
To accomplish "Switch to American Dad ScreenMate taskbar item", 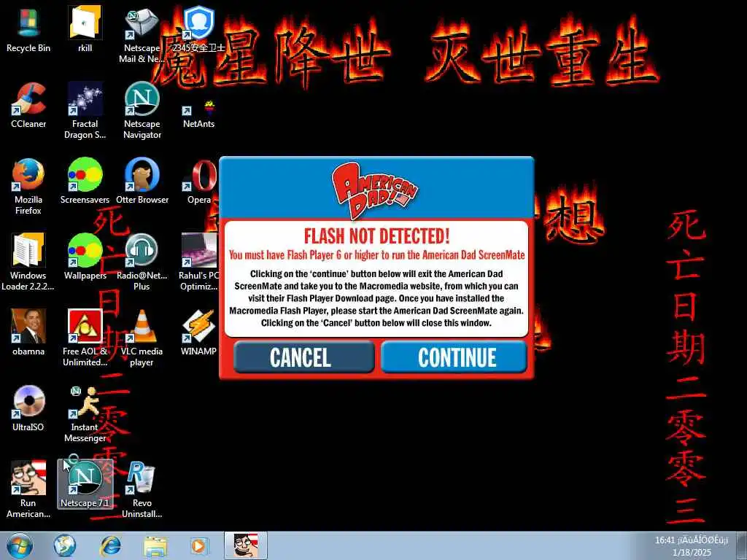I will point(246,545).
